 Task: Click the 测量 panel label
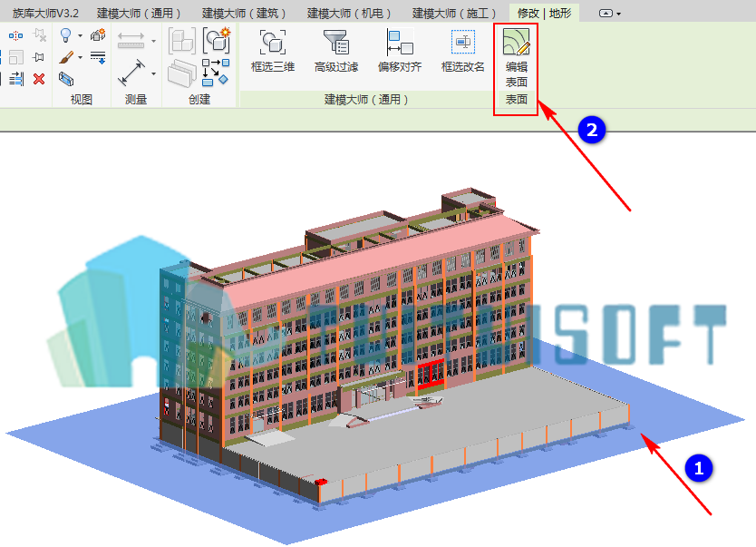135,100
